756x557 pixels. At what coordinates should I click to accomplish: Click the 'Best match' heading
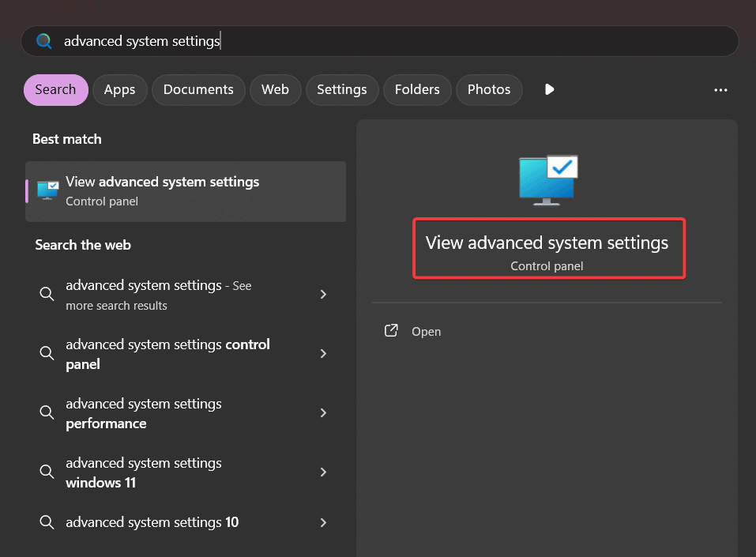(67, 139)
